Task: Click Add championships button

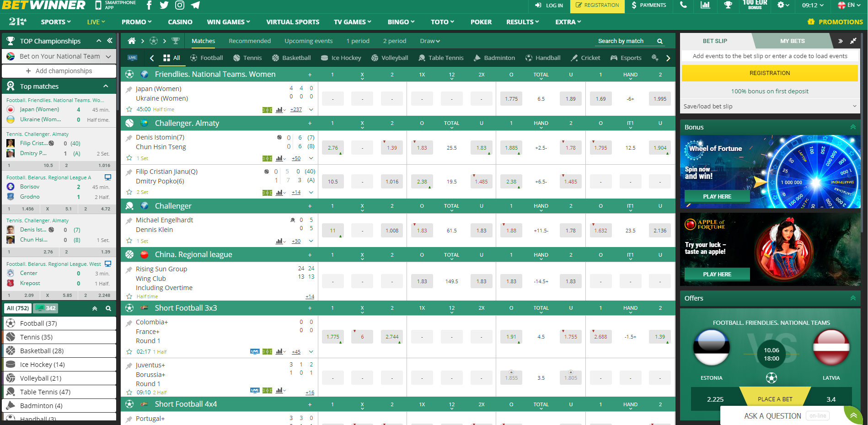Action: pos(59,71)
